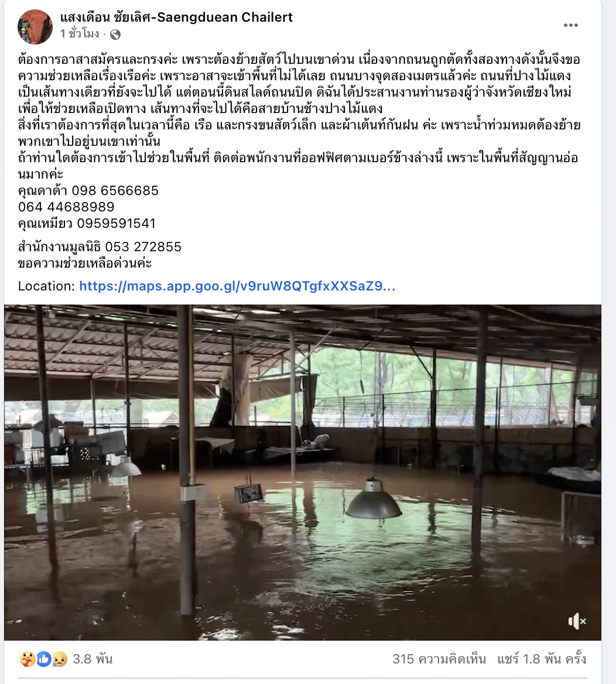Viewport: 616px width, 684px height.
Task: Click the sad reaction emoji icon
Action: 60,659
